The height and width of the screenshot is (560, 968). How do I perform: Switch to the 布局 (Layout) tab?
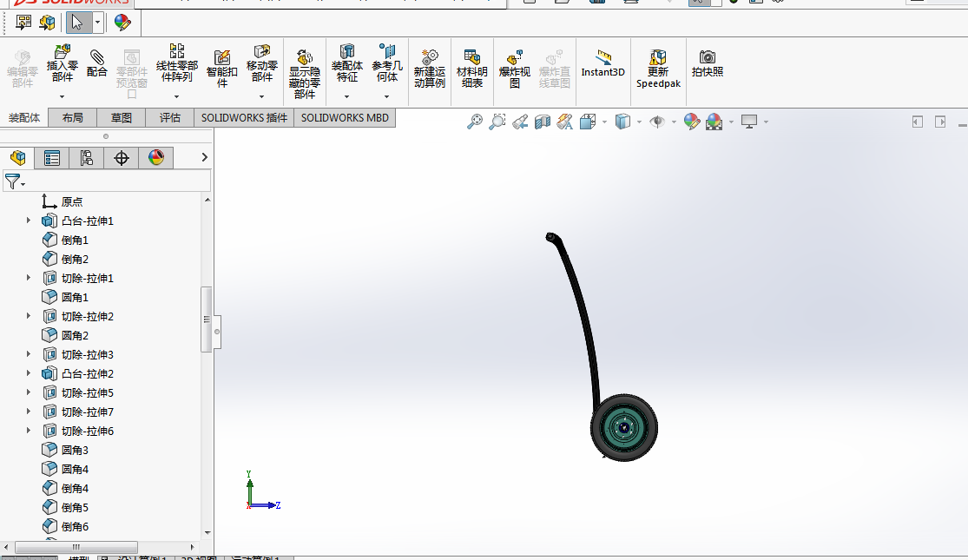(x=73, y=117)
